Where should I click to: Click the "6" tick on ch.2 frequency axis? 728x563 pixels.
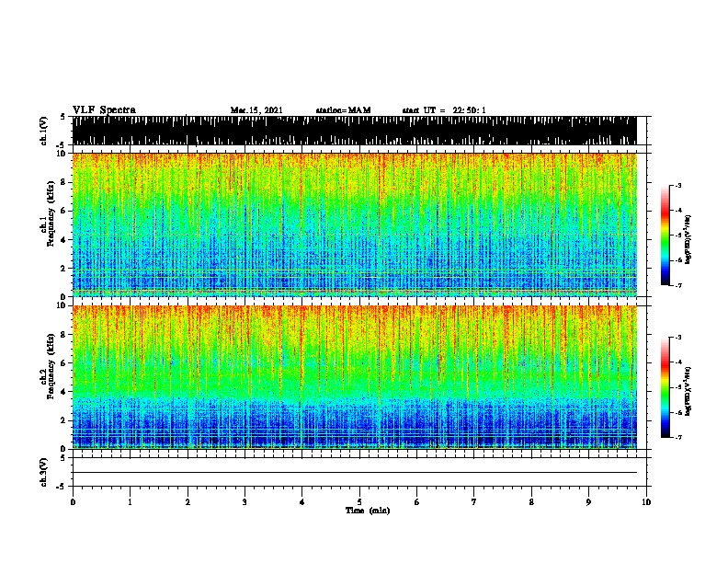click(x=63, y=363)
